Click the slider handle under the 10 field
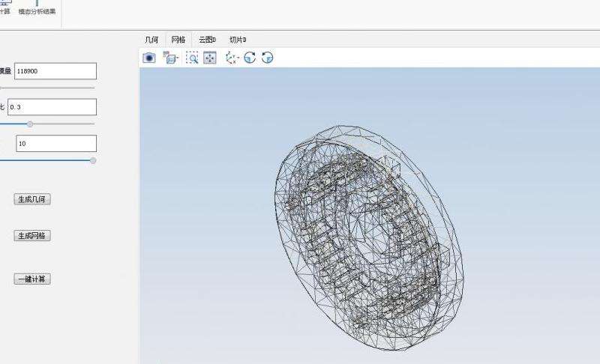This screenshot has width=600, height=364. 93,160
